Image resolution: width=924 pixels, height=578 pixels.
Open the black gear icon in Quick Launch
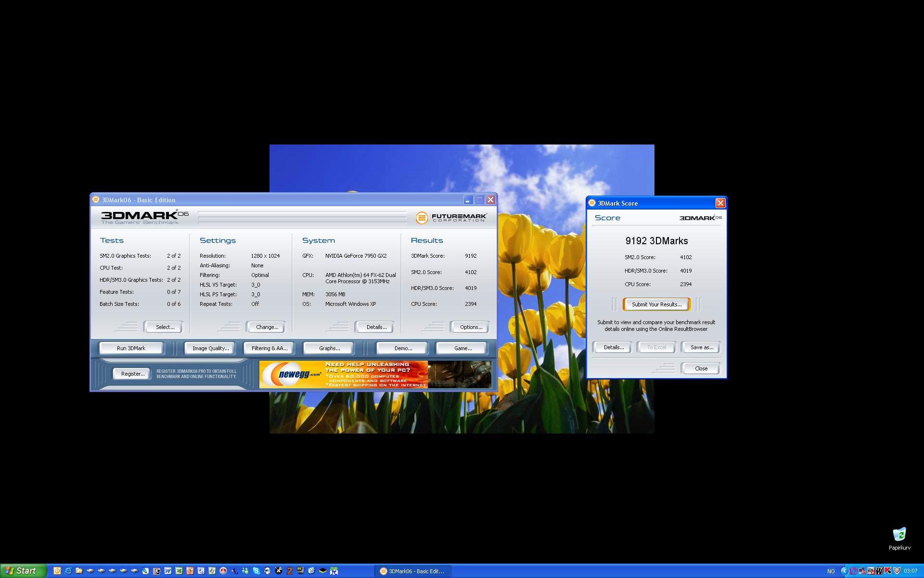click(279, 571)
